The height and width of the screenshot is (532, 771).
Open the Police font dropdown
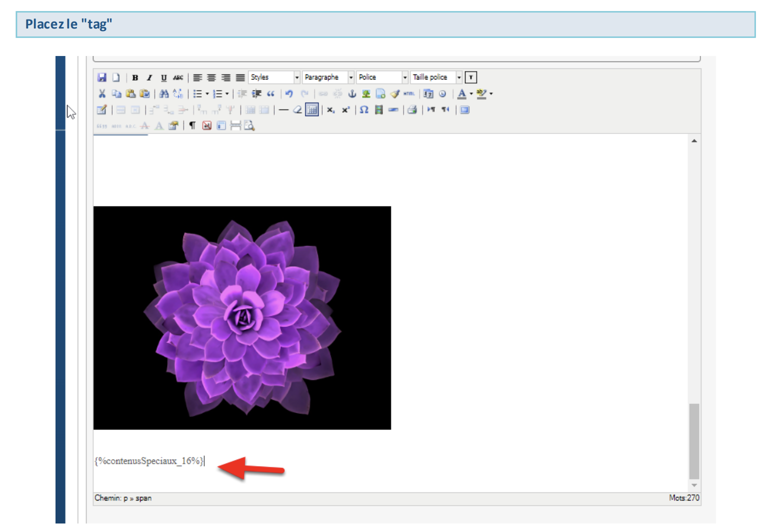tap(382, 77)
